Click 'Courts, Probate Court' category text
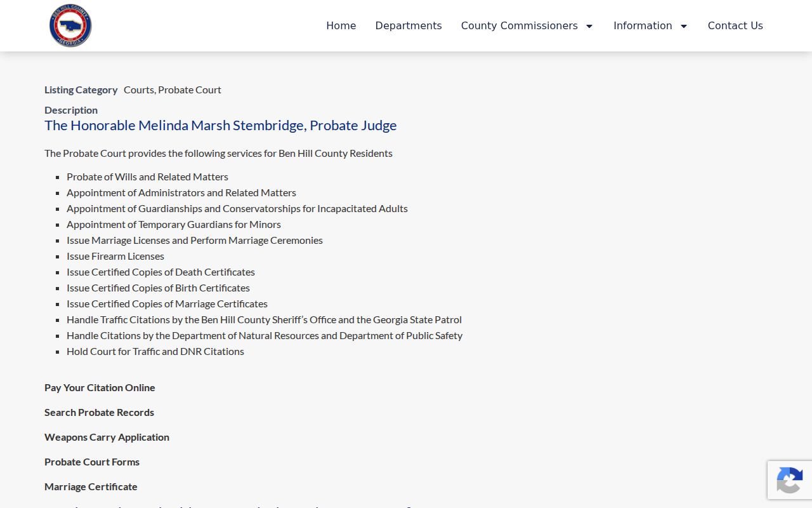812x508 pixels. pyautogui.click(x=173, y=90)
